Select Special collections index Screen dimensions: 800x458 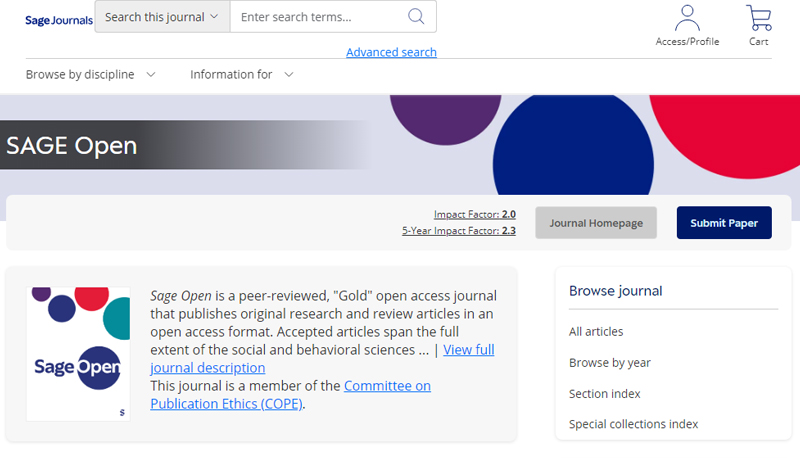[x=633, y=424]
